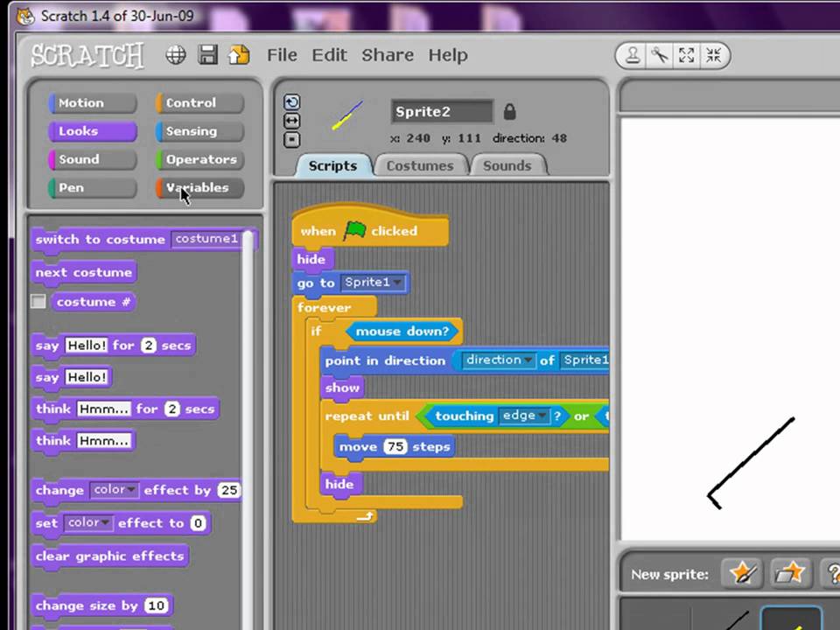Click the SCRATCH logo
Viewport: 840px width, 630px height.
87,55
